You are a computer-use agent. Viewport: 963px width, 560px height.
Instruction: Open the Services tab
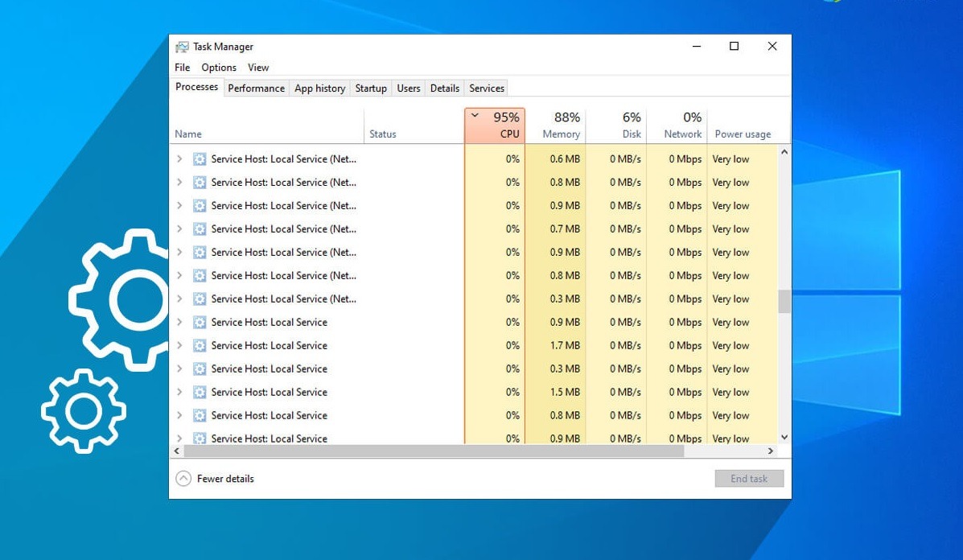[x=486, y=88]
